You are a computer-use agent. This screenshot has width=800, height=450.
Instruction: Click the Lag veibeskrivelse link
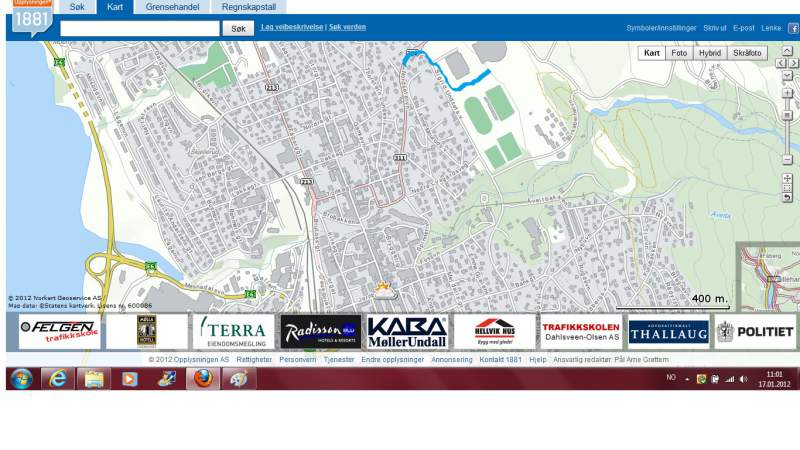291,27
